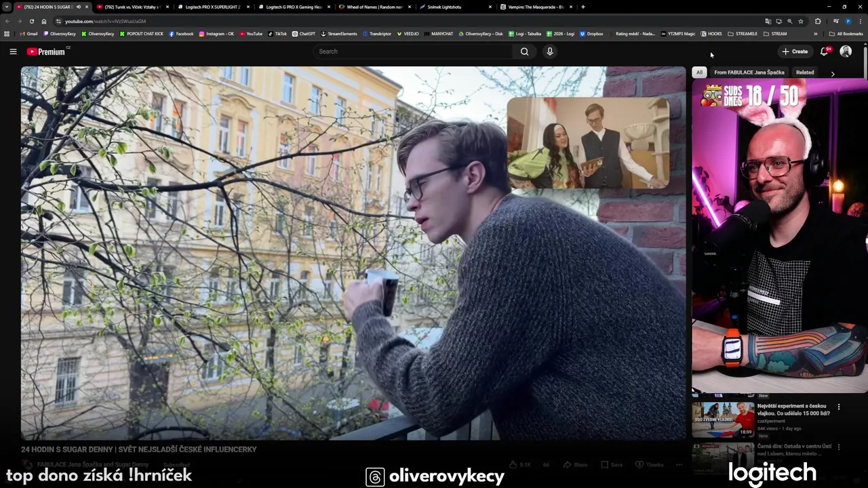Select the All filter chip
Image resolution: width=868 pixels, height=488 pixels.
coord(699,73)
